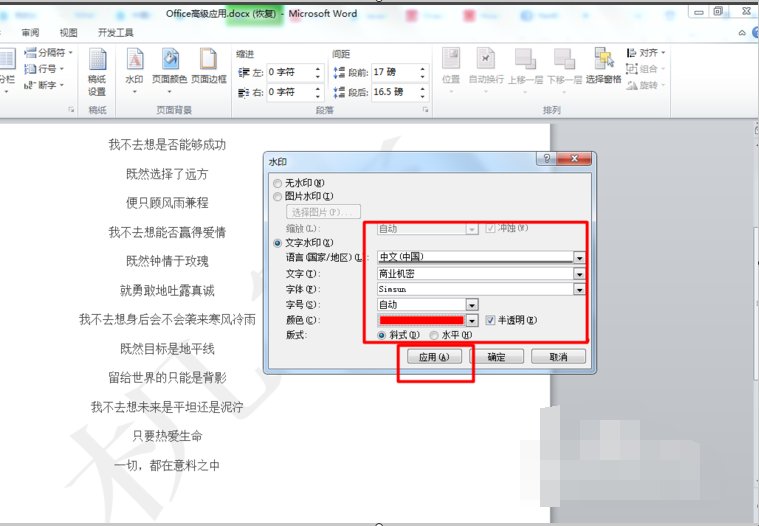Expand the 缩放 scale dropdown showing 自动

(471, 229)
